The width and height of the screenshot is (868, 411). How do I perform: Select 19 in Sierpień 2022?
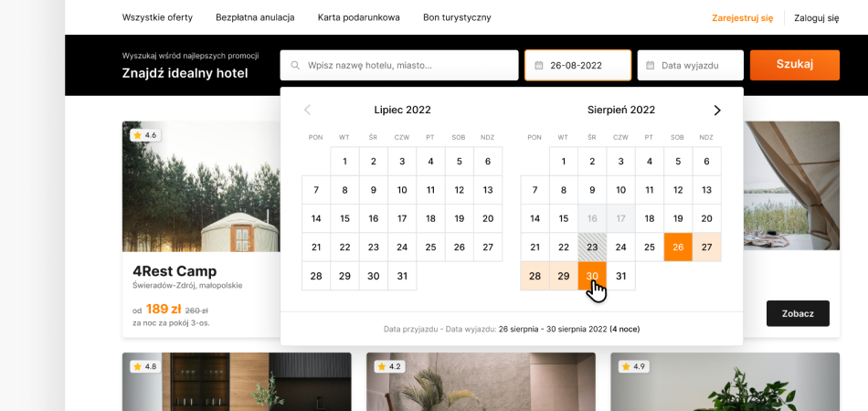(x=678, y=218)
